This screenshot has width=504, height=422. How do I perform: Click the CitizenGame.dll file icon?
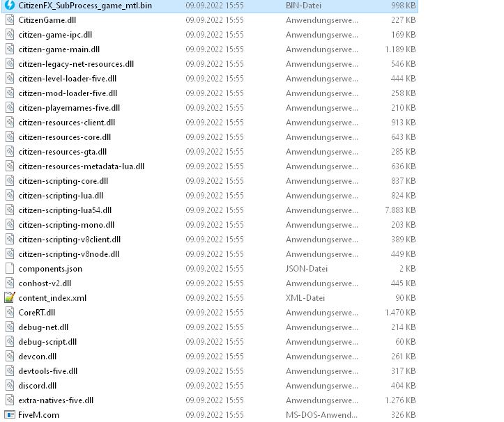click(x=10, y=20)
